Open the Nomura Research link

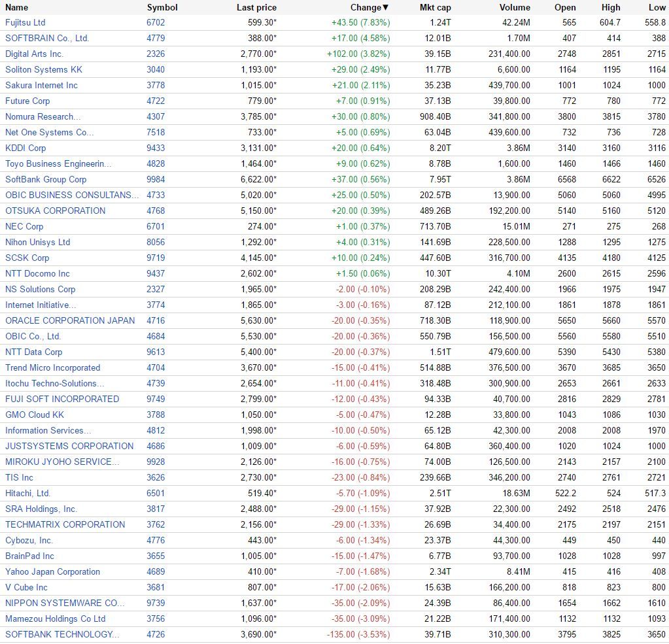click(43, 117)
